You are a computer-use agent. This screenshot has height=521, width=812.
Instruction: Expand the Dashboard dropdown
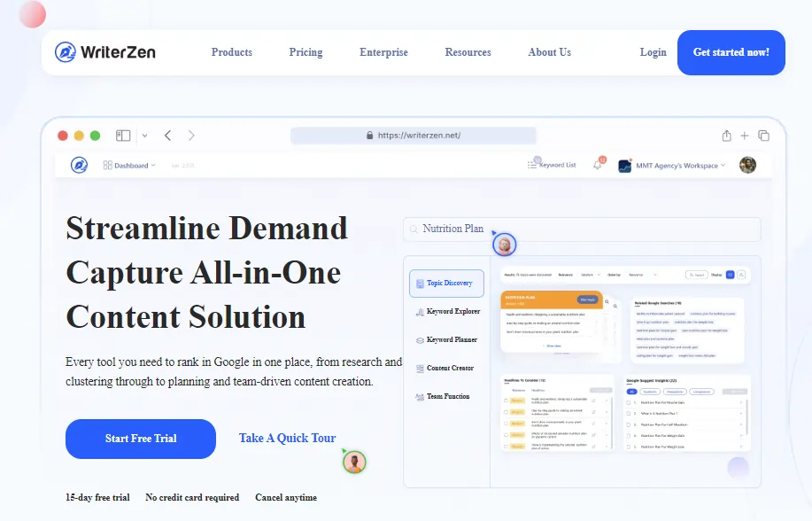(x=131, y=165)
